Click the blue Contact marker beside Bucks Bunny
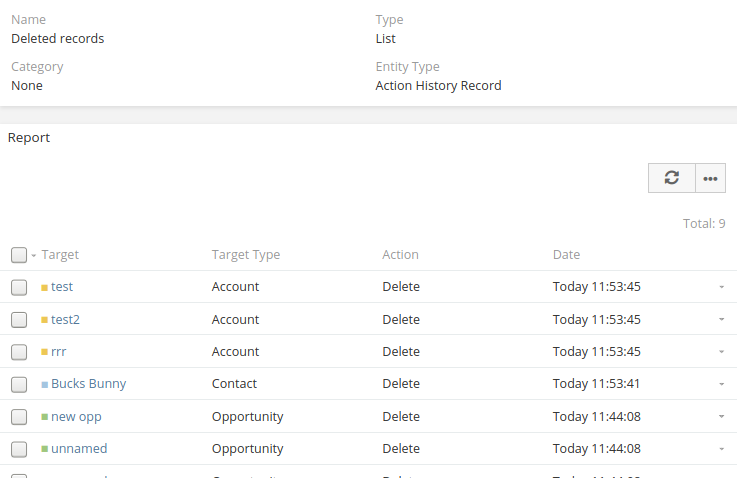This screenshot has height=478, width=737. point(44,385)
